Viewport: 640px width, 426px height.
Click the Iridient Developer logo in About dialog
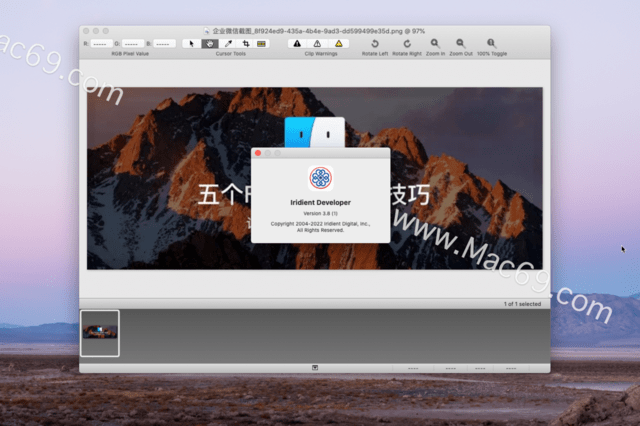tap(320, 178)
